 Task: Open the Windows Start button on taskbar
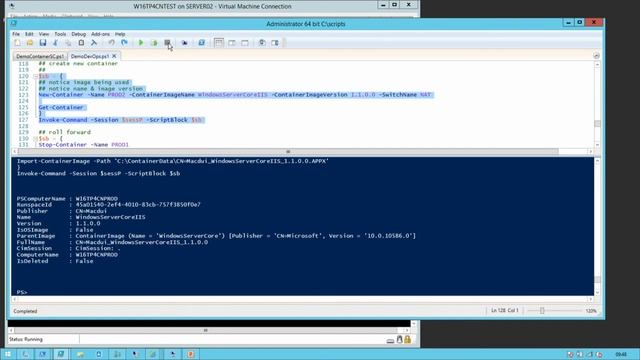8,354
